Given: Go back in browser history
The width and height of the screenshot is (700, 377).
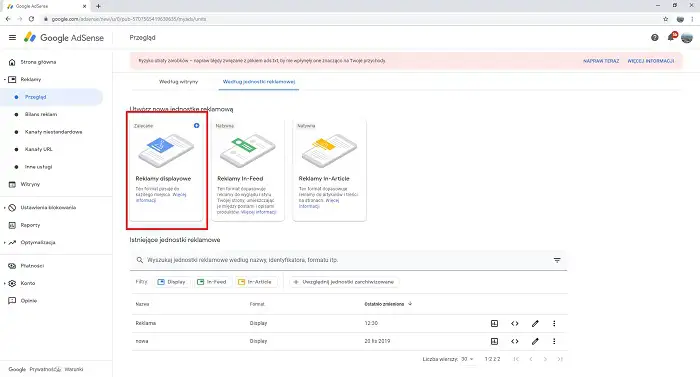Looking at the screenshot, I should pos(8,19).
